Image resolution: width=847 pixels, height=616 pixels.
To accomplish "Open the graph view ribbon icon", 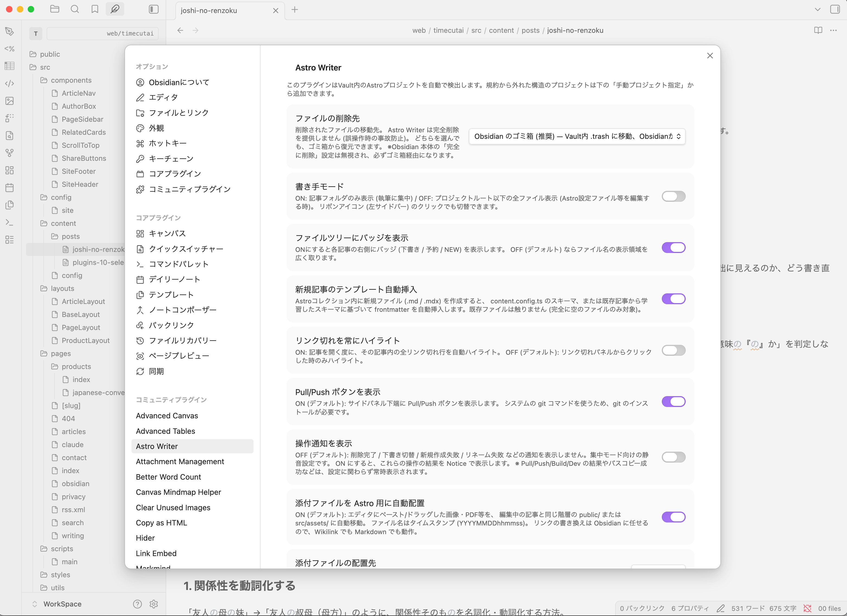I will [x=10, y=153].
